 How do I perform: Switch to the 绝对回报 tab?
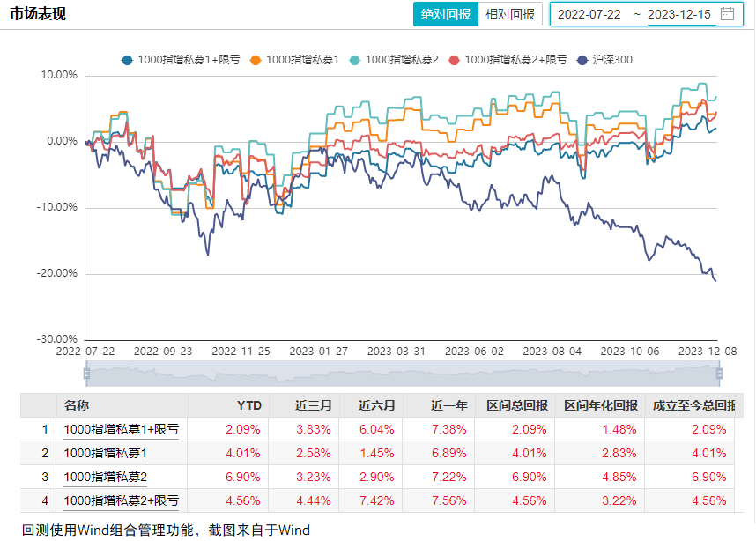[445, 14]
